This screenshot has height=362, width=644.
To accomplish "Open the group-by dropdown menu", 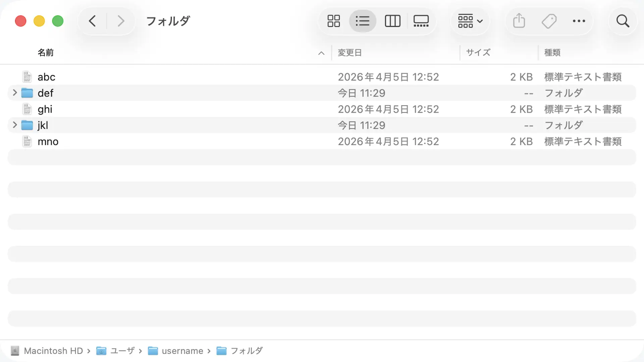I will tap(470, 21).
